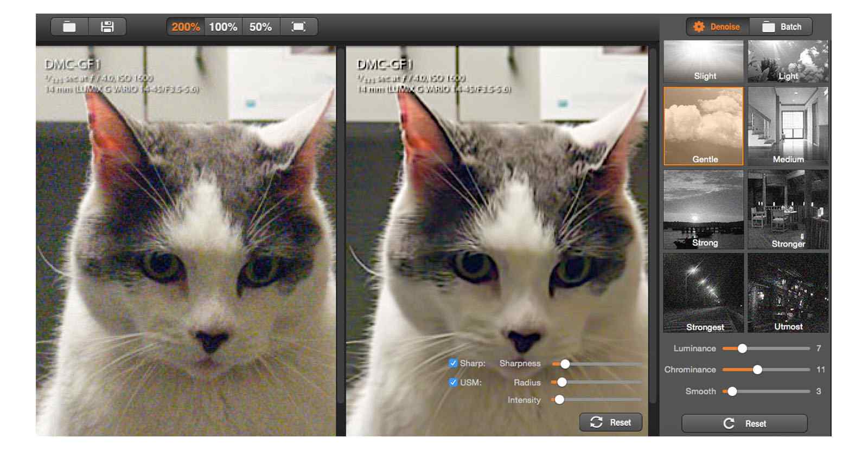The image size is (868, 450).
Task: Toggle the Sharp checkbox
Action: (x=453, y=363)
